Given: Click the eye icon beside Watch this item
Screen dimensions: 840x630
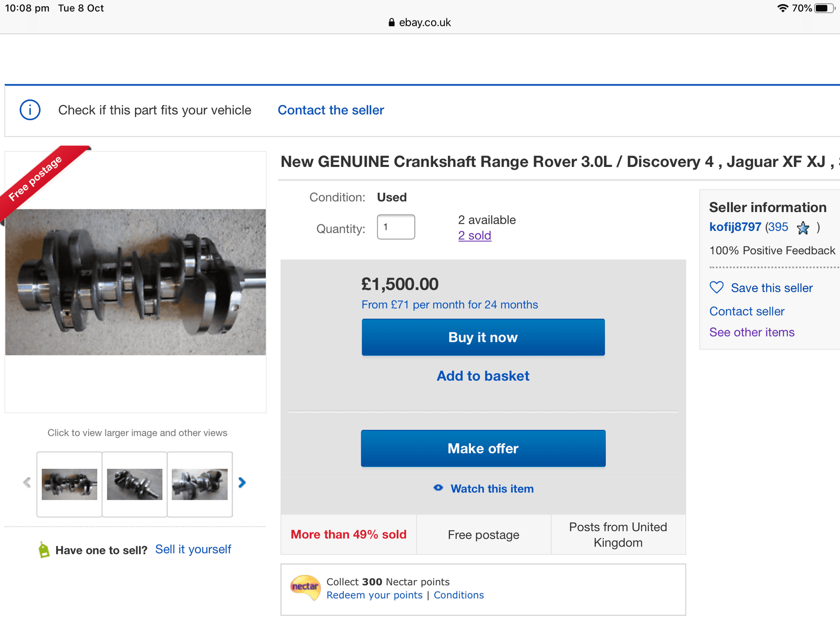Looking at the screenshot, I should click(x=438, y=488).
